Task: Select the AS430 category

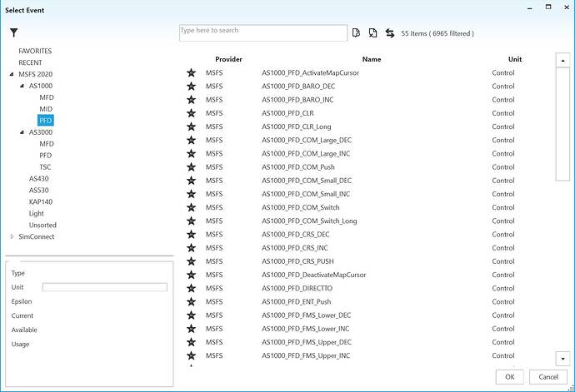Action: tap(39, 179)
